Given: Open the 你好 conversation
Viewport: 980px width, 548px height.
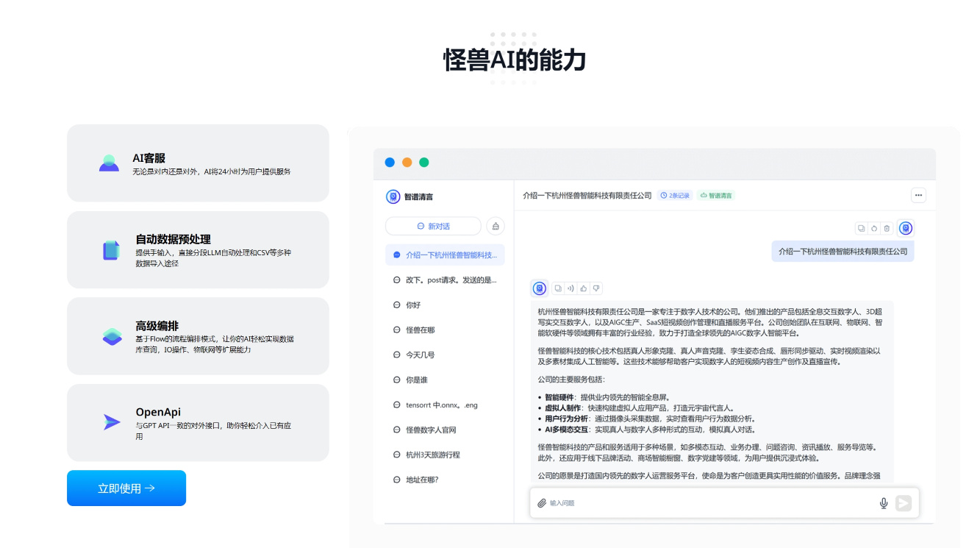Looking at the screenshot, I should [x=445, y=305].
